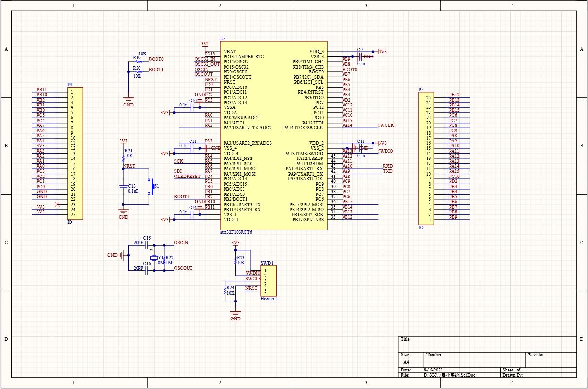Screen dimensions: 588x389
Task: Click the Number field in title block
Action: [x=475, y=359]
